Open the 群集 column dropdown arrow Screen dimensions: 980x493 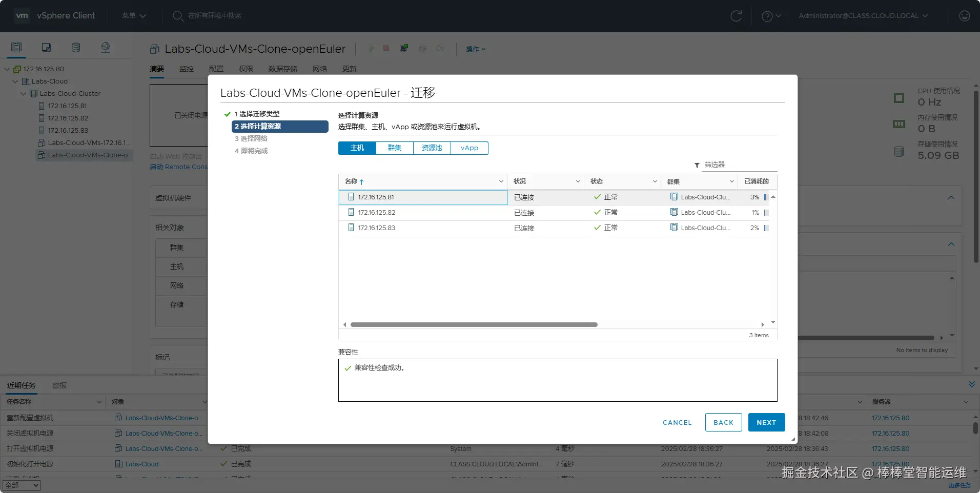[731, 181]
